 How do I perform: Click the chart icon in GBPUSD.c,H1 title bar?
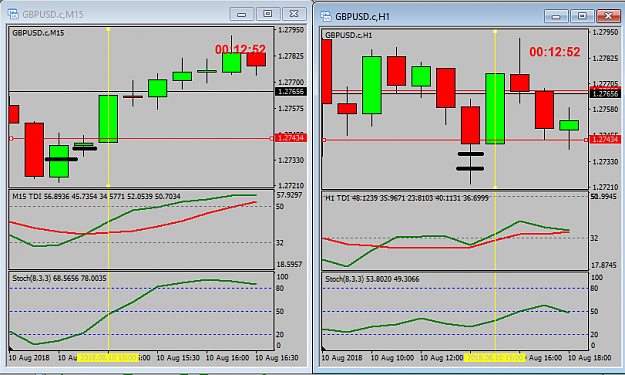click(x=326, y=16)
